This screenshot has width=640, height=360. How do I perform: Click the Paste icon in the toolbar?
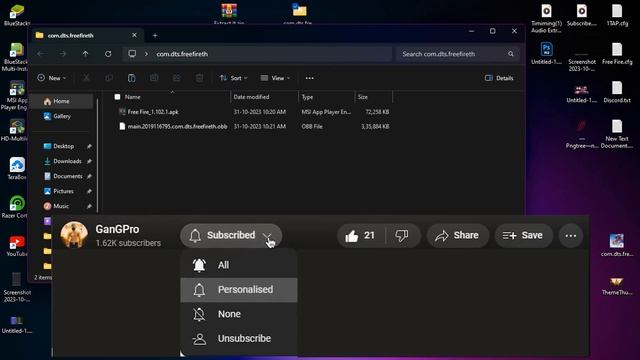[131, 78]
